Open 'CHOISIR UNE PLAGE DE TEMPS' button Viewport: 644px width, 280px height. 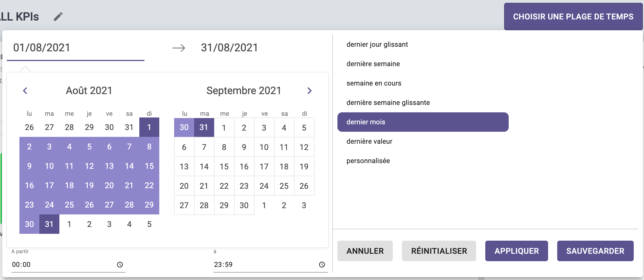point(573,17)
